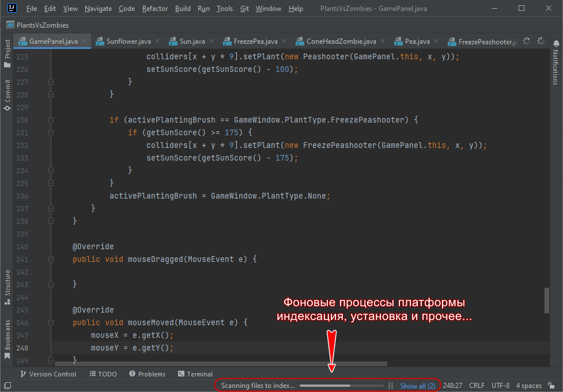
Task: Close the GamePanel.java tab
Action: pos(84,41)
